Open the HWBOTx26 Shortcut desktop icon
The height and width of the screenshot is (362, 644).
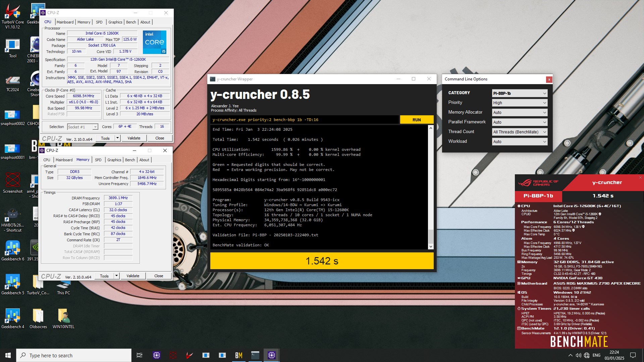[x=13, y=220]
